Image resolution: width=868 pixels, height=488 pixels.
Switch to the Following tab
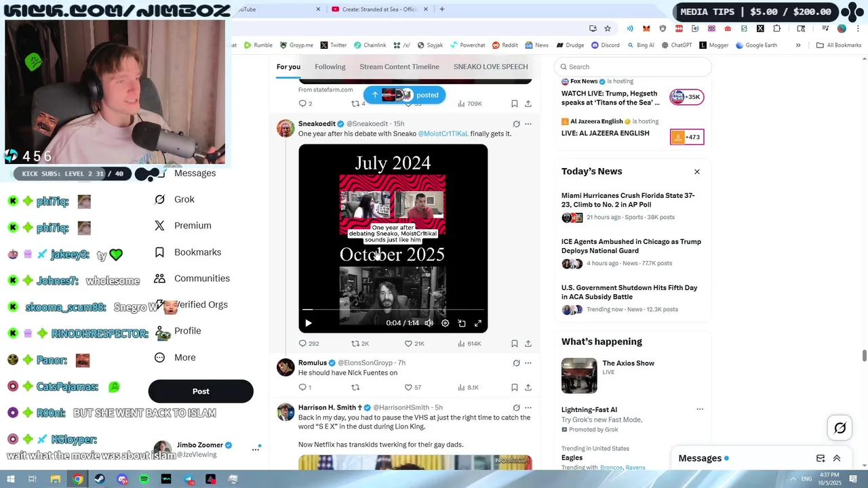coord(330,66)
